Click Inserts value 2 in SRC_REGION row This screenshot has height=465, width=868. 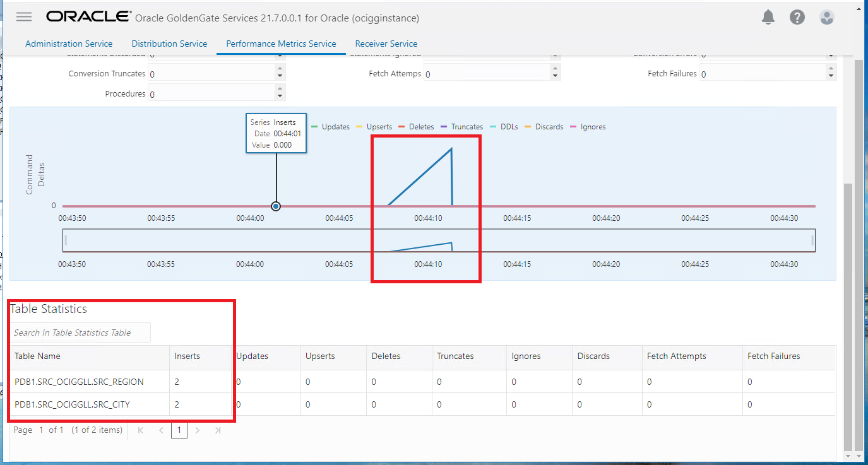click(177, 382)
